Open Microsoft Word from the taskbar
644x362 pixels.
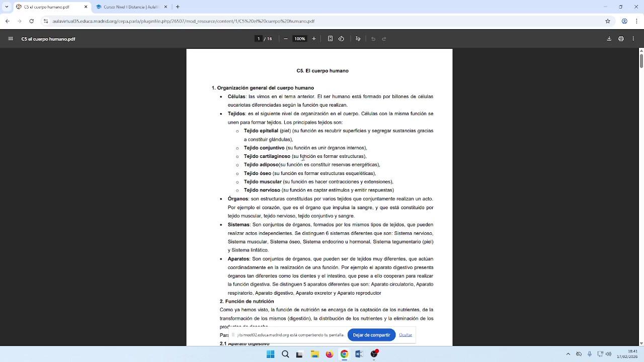click(359, 354)
